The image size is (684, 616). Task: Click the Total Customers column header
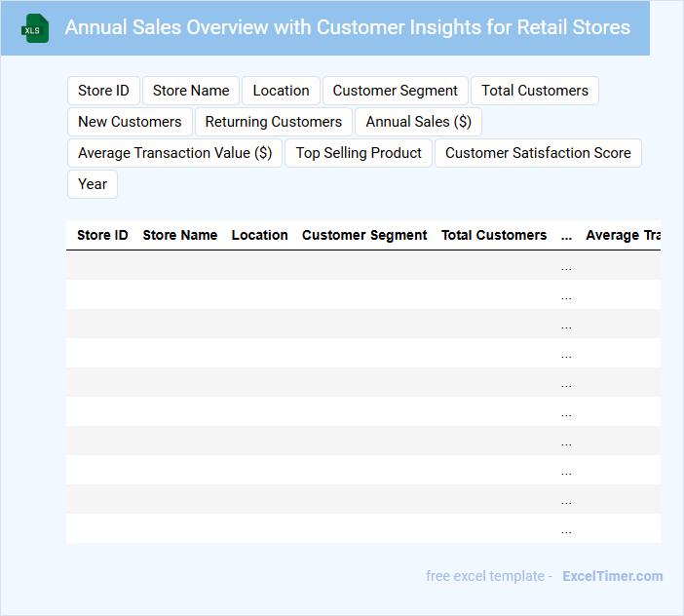(x=494, y=235)
